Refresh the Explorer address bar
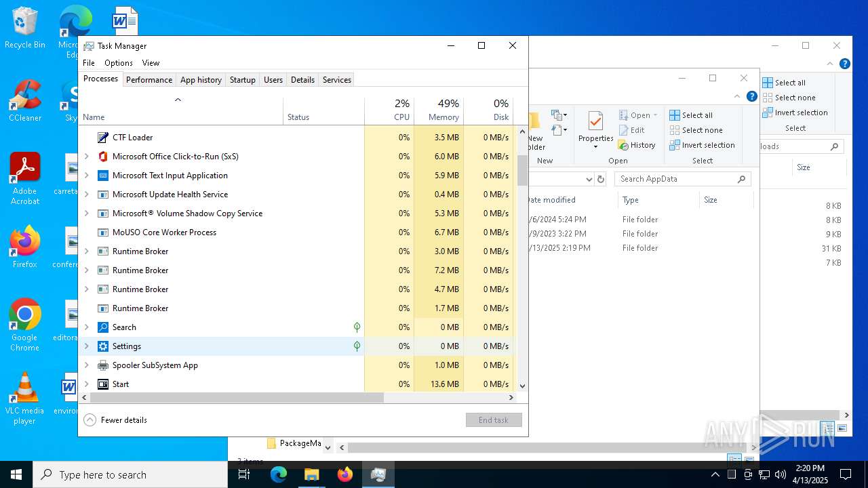Image resolution: width=868 pixels, height=488 pixels. (x=600, y=179)
